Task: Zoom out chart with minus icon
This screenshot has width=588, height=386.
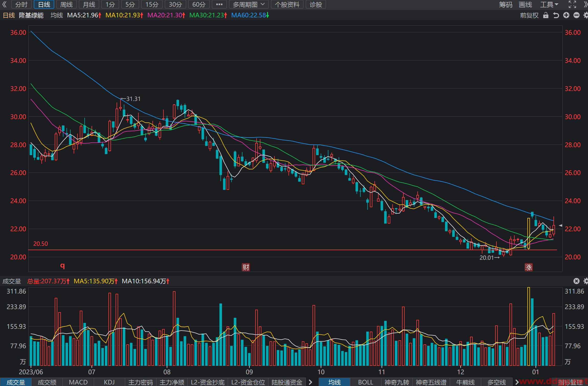Action: click(576, 15)
